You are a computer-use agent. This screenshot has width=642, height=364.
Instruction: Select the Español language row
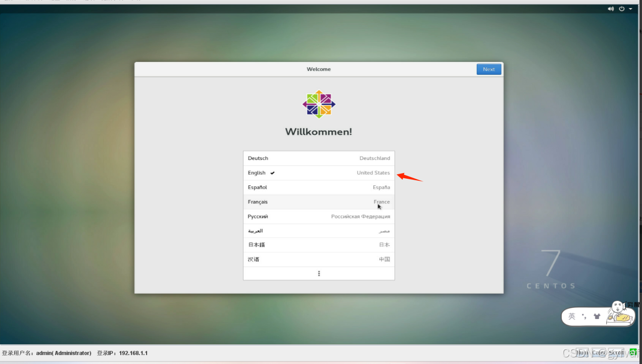pos(319,187)
